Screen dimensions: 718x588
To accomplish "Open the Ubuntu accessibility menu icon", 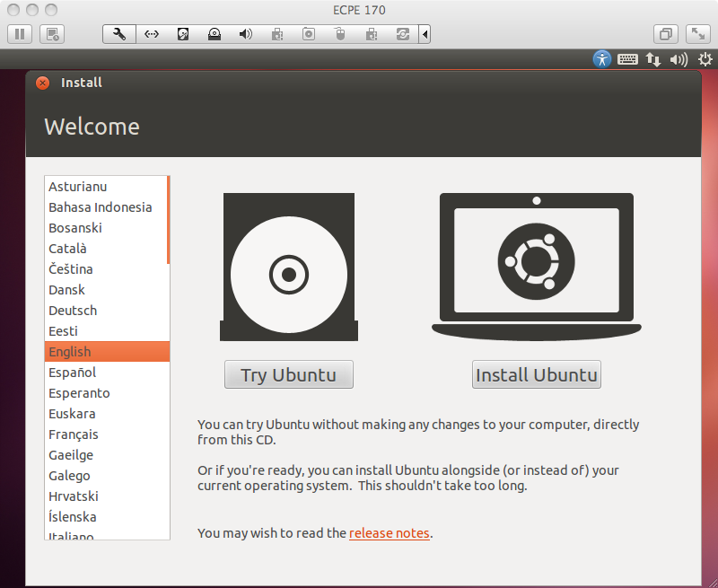I will pos(601,59).
